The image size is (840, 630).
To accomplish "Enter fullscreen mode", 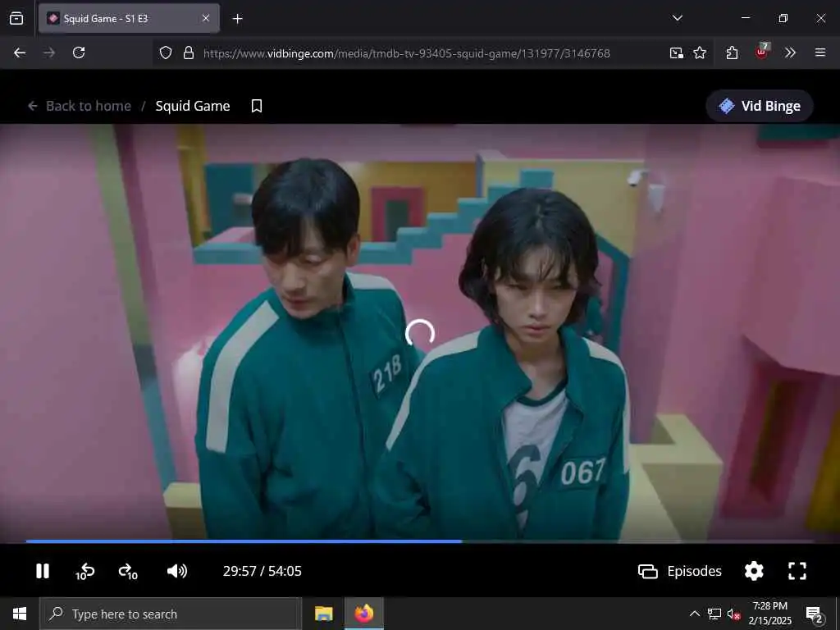I will (797, 571).
